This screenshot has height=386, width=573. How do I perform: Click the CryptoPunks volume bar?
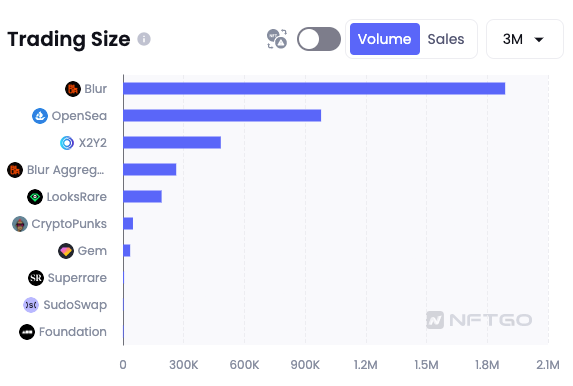[128, 224]
